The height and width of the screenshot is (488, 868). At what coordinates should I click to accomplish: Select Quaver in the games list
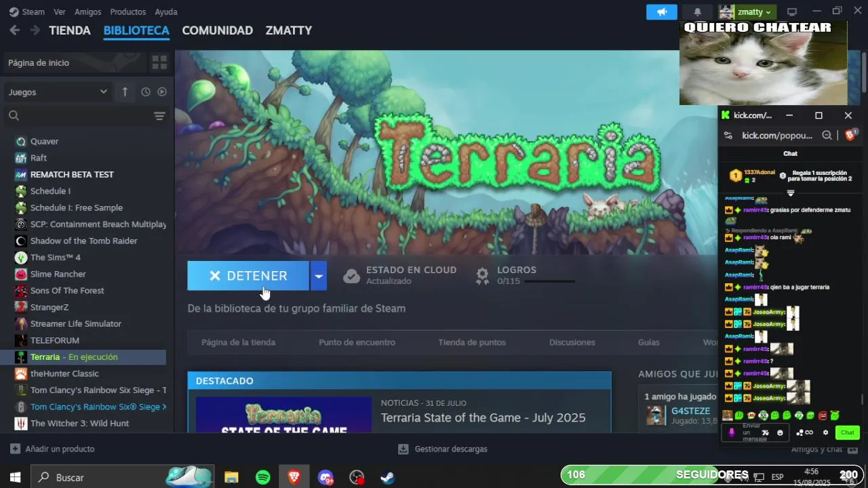(x=44, y=141)
